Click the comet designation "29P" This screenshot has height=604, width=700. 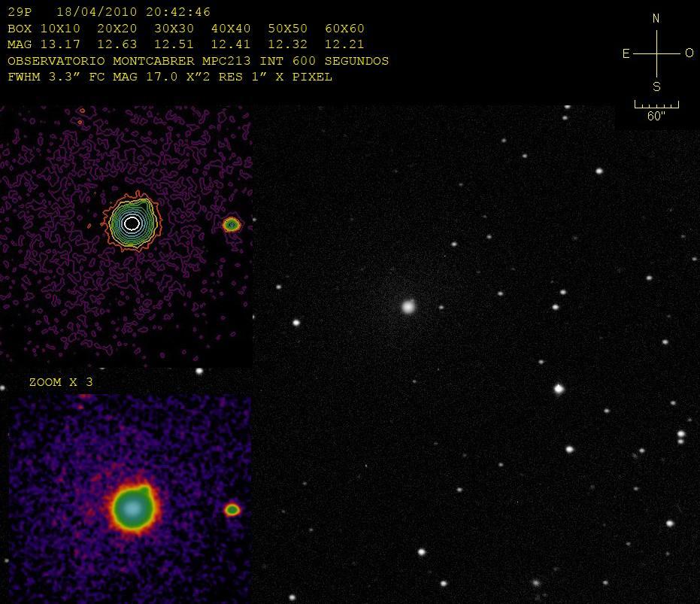click(x=20, y=12)
